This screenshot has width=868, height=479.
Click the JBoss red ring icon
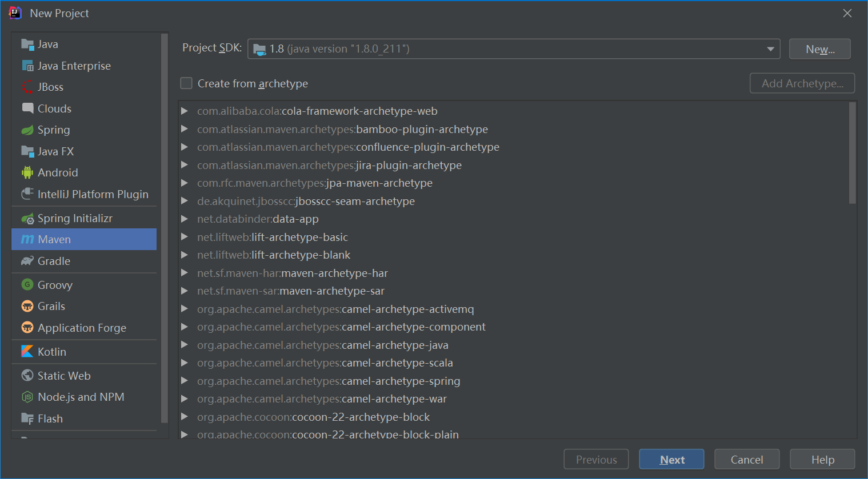[27, 87]
